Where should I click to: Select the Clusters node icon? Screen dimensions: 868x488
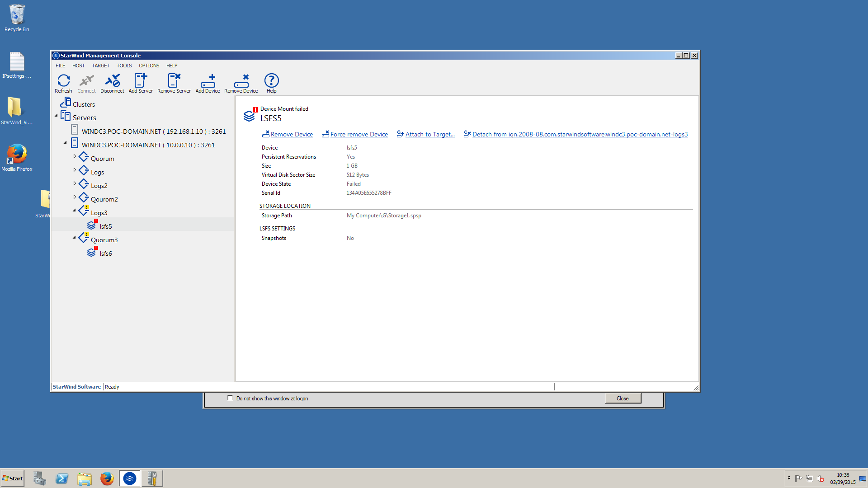point(66,103)
